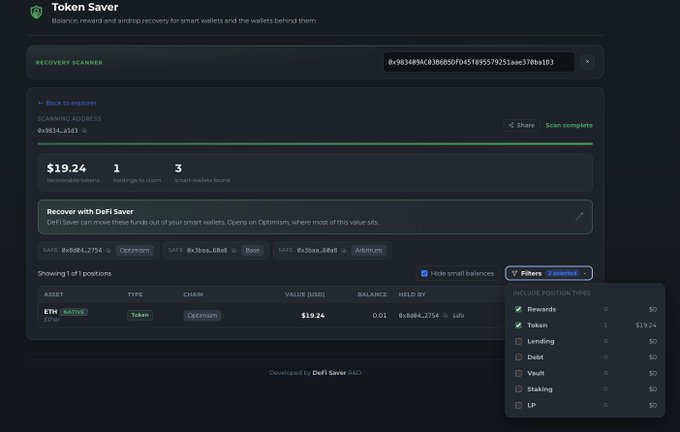The width and height of the screenshot is (680, 432).
Task: Sort by BALANCE column header
Action: point(372,295)
